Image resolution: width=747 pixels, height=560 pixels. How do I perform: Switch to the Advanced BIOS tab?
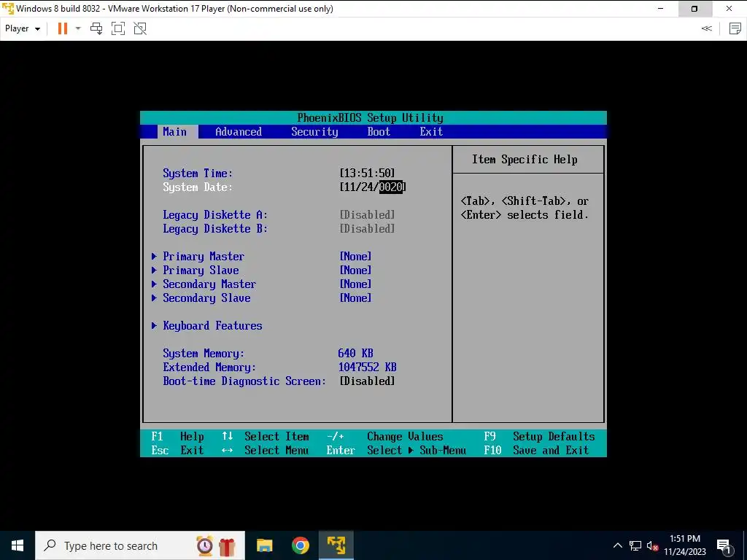click(239, 132)
